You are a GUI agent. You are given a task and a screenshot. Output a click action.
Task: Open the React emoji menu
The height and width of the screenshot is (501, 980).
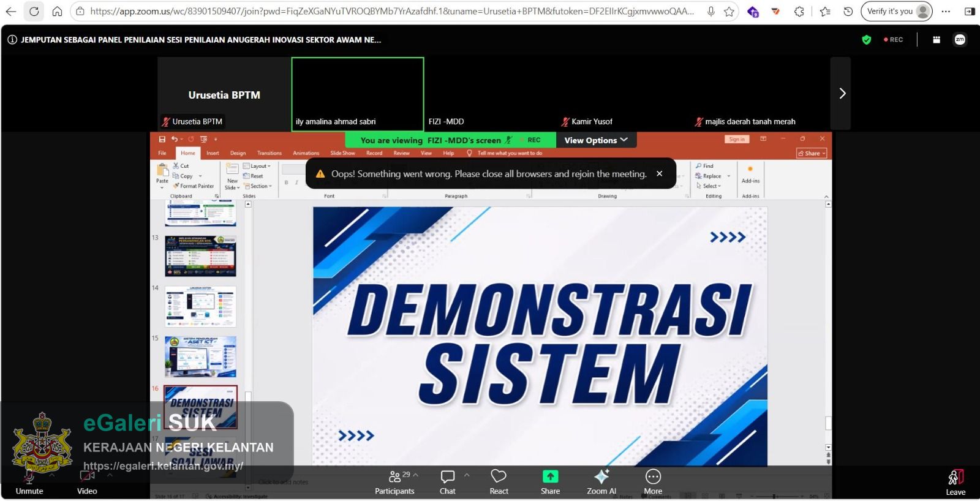click(x=499, y=482)
